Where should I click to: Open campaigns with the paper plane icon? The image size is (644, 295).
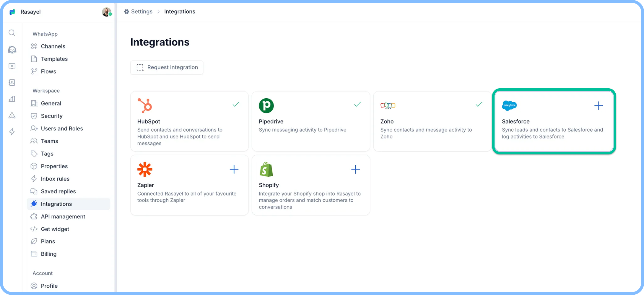(x=12, y=115)
